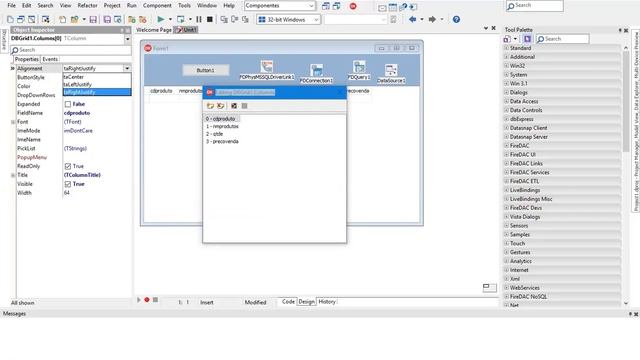
Task: Toggle the Expanded property checkbox
Action: 68,104
